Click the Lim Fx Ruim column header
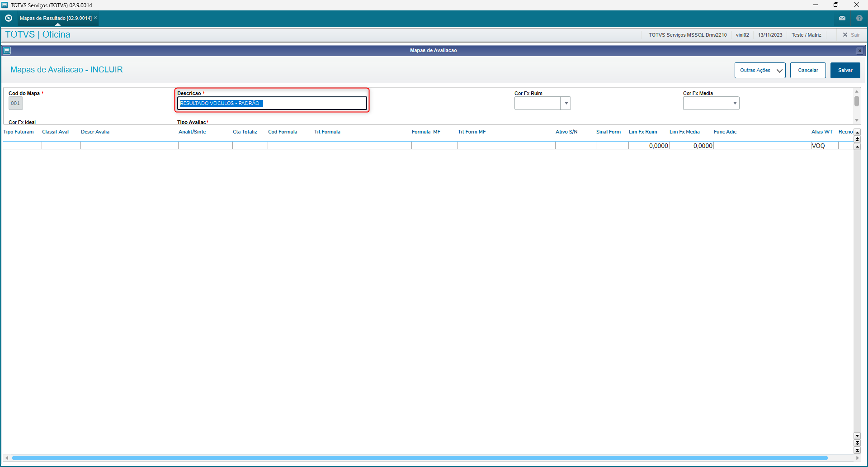 tap(643, 132)
